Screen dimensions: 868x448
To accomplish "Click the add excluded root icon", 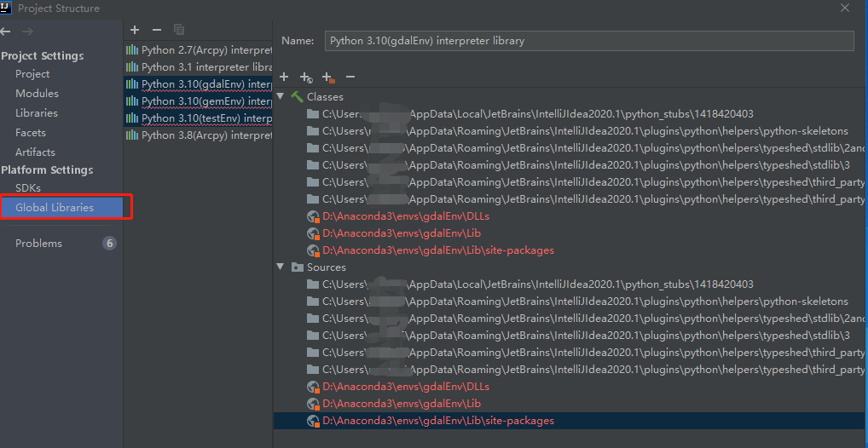I will (328, 78).
